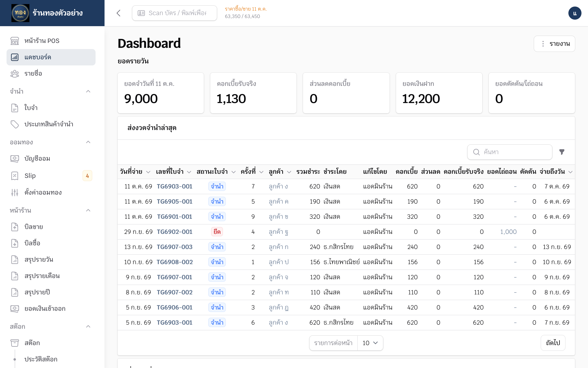Image resolution: width=588 pixels, height=368 pixels.
Task: Click the ยึด status badge
Action: tap(217, 232)
